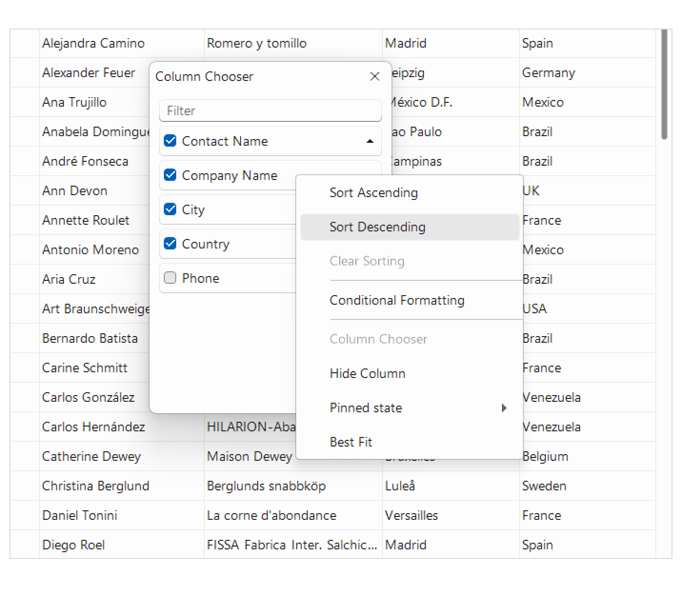Toggle off the City column
This screenshot has width=682, height=616.
click(170, 209)
